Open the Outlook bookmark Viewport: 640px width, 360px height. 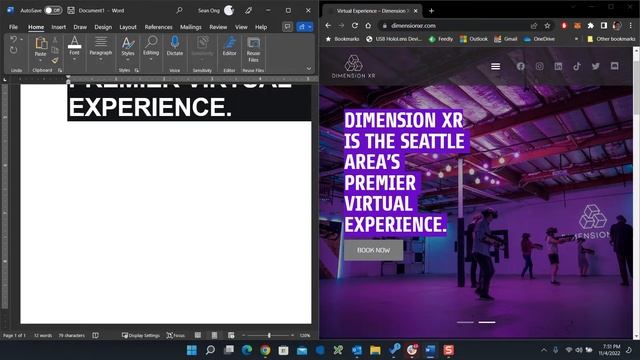click(474, 39)
